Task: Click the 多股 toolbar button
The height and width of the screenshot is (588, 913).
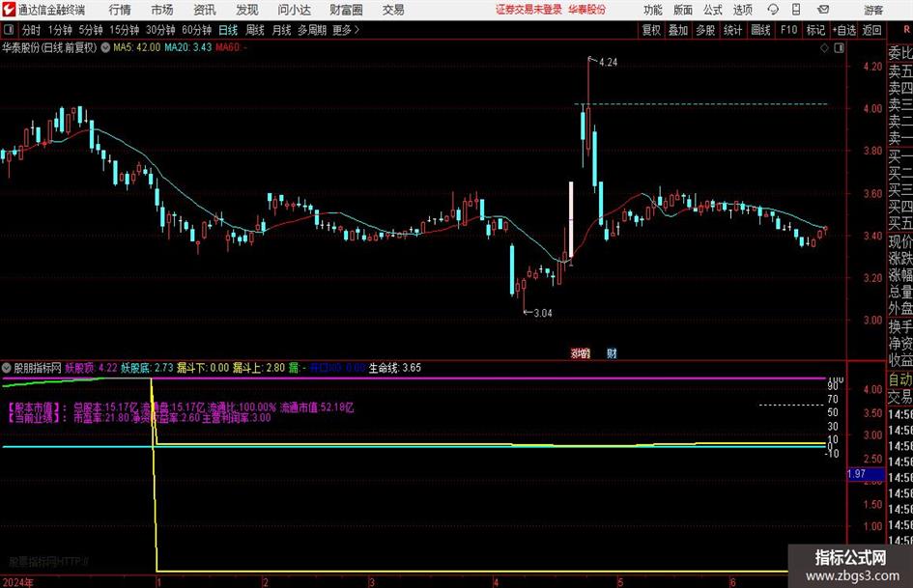Action: (705, 30)
